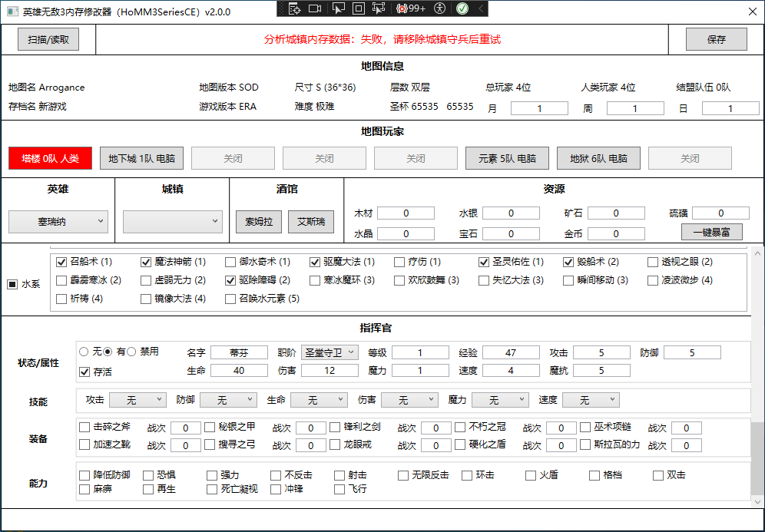Click the 金币 gold amount input field
The width and height of the screenshot is (765, 532).
tap(616, 233)
